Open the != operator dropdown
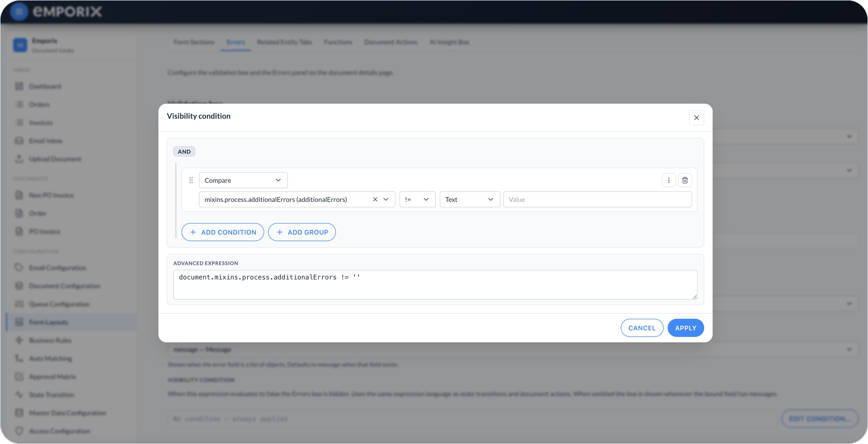The image size is (868, 444). point(417,199)
